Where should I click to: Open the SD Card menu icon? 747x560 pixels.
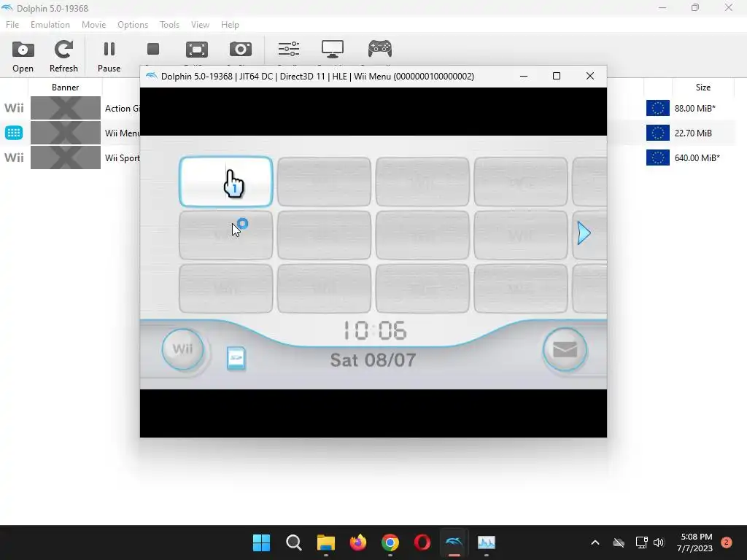pyautogui.click(x=236, y=359)
